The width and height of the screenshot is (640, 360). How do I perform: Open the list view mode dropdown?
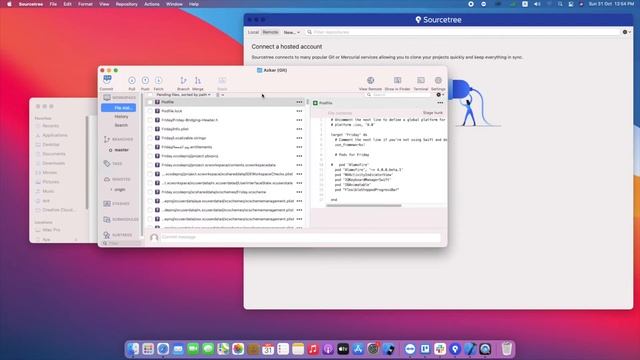pyautogui.click(x=220, y=95)
